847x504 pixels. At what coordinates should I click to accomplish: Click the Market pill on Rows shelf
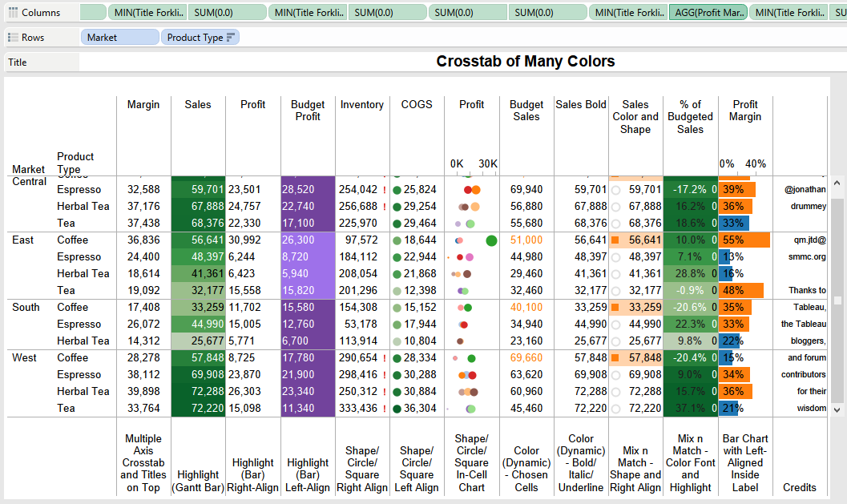click(x=120, y=38)
